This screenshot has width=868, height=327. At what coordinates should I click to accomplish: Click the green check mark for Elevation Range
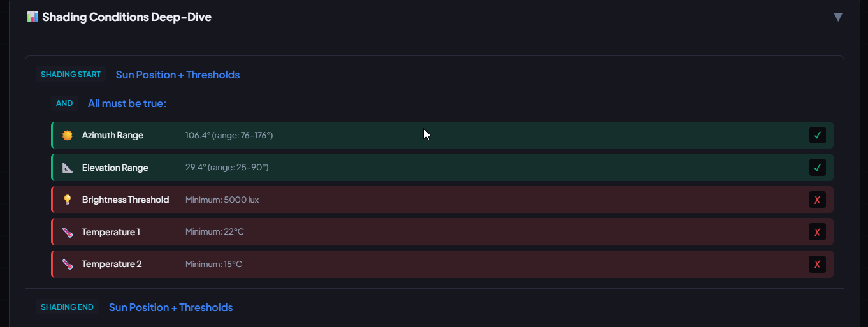[817, 168]
